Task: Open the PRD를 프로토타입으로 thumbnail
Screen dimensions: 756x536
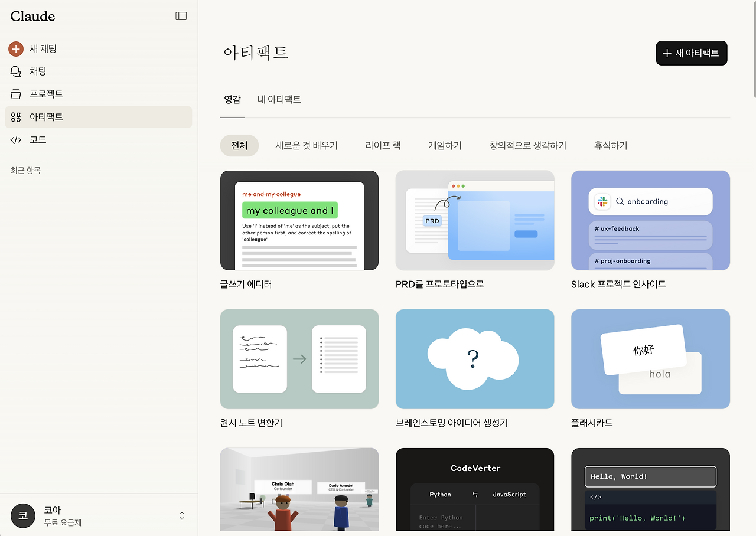Action: point(475,220)
